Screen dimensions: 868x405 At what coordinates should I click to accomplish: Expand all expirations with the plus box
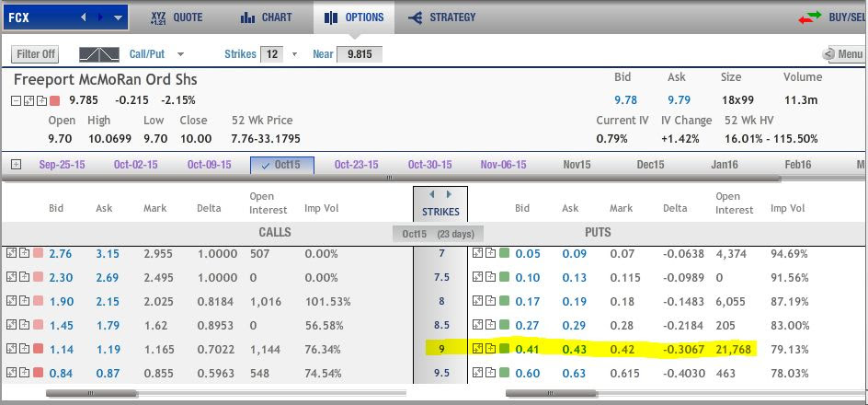(x=16, y=165)
